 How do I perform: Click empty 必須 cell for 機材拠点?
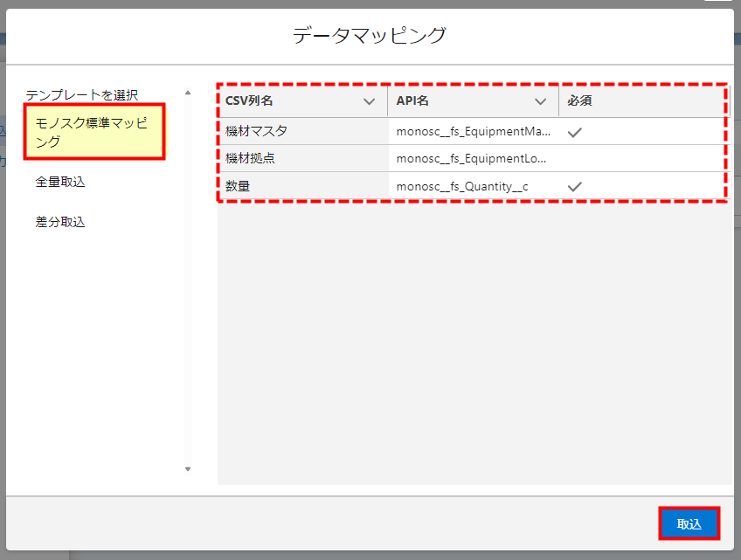[x=642, y=159]
